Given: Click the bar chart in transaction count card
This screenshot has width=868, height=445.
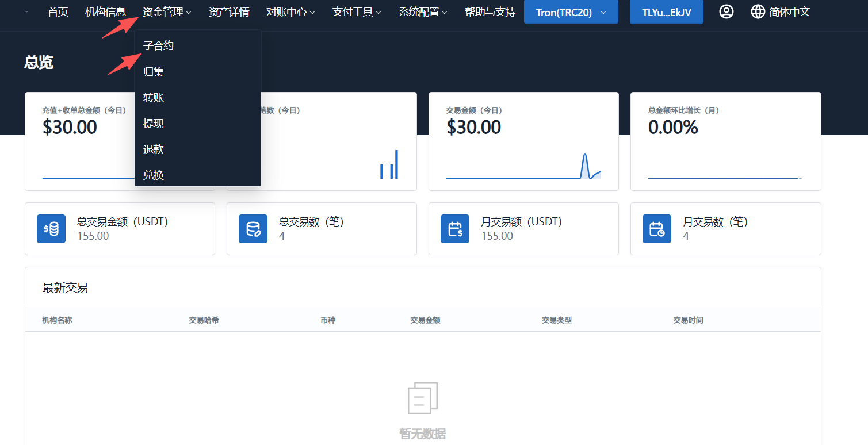Looking at the screenshot, I should (x=389, y=164).
